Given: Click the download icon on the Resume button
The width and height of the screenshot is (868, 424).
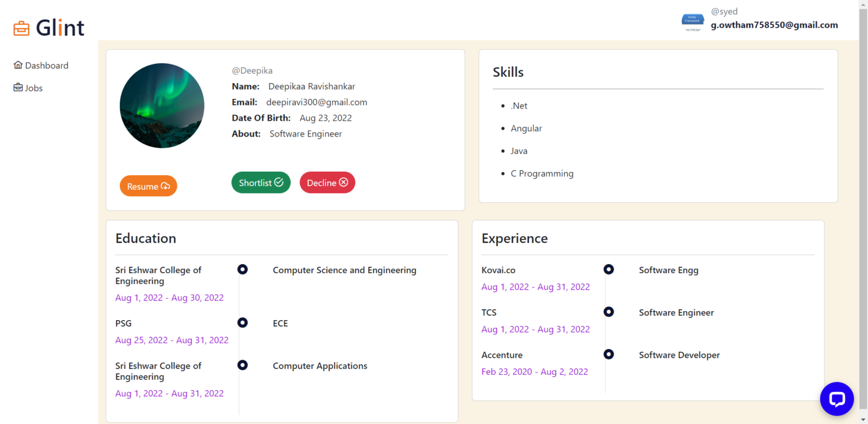Looking at the screenshot, I should pos(165,186).
